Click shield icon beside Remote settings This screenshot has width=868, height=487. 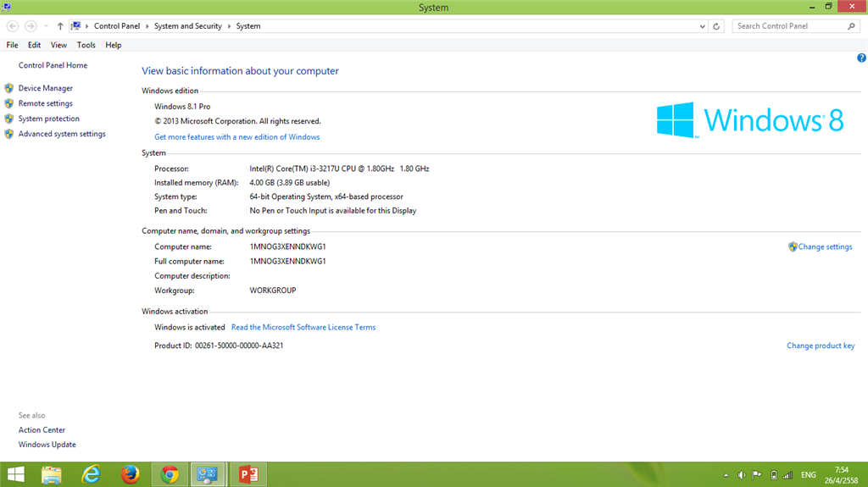point(8,103)
